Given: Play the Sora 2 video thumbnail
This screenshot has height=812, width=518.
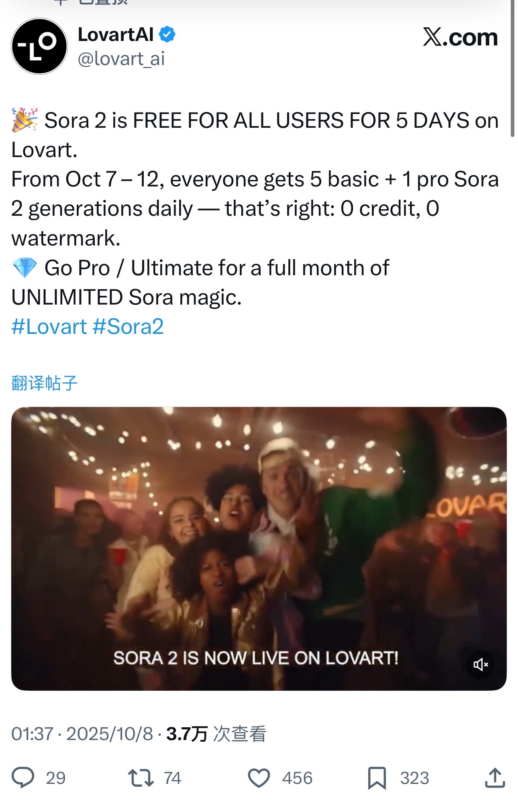Looking at the screenshot, I should pos(259,548).
